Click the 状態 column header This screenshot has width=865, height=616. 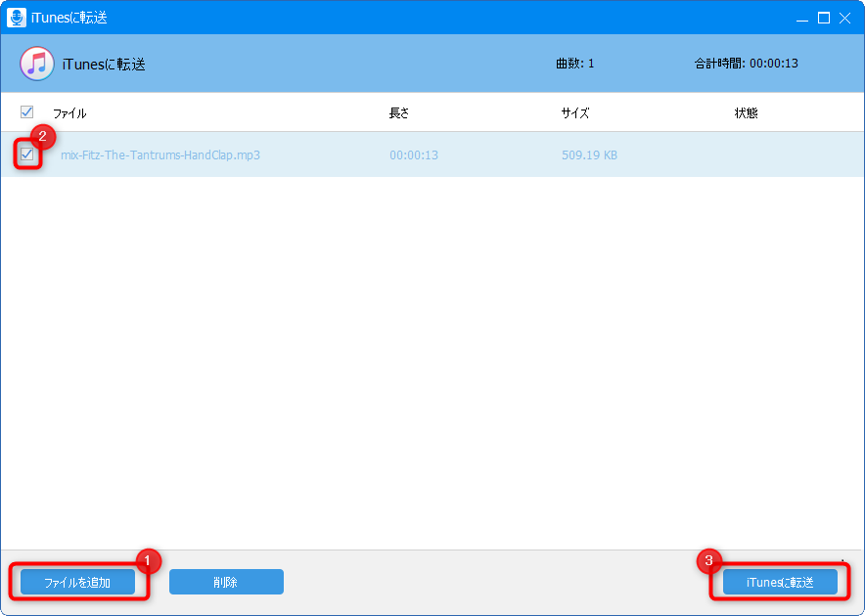[747, 113]
